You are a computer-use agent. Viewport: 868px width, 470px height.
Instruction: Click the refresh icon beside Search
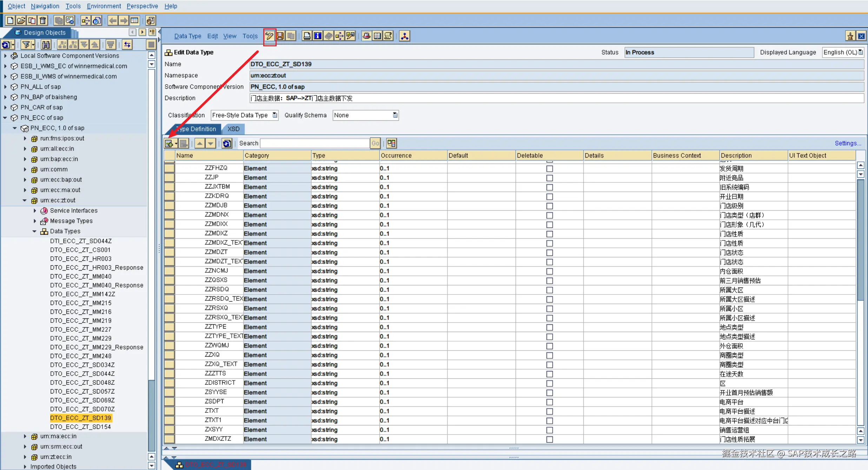coord(227,143)
